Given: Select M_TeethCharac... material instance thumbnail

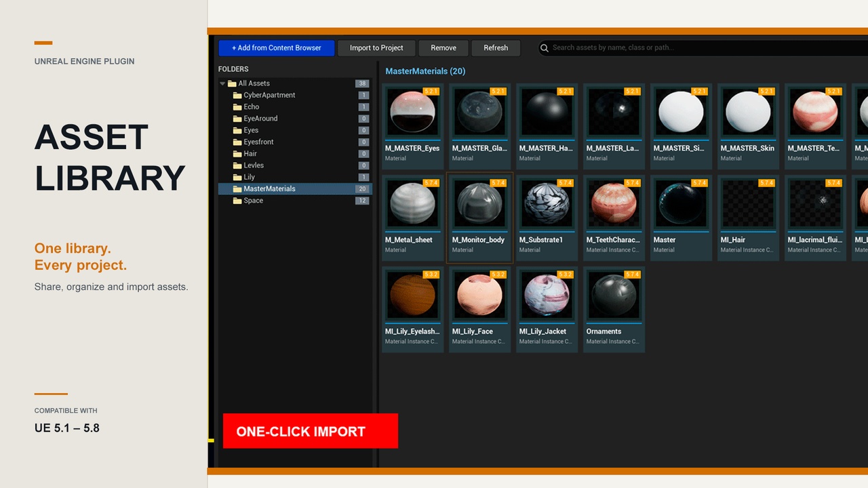Looking at the screenshot, I should (614, 203).
